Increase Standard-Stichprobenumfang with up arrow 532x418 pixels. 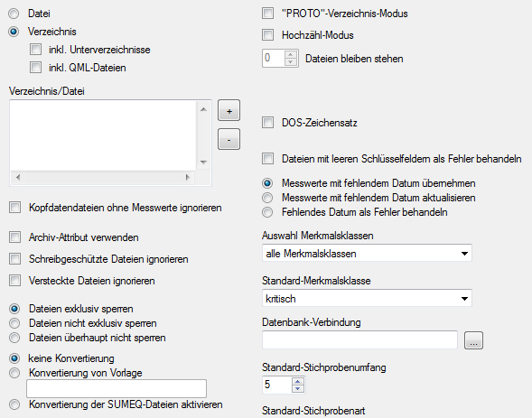pos(297,381)
